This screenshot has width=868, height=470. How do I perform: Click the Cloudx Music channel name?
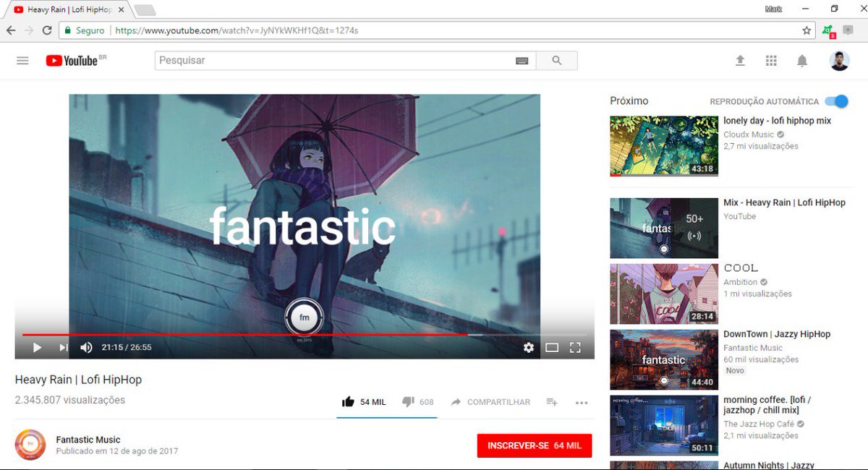coord(749,134)
